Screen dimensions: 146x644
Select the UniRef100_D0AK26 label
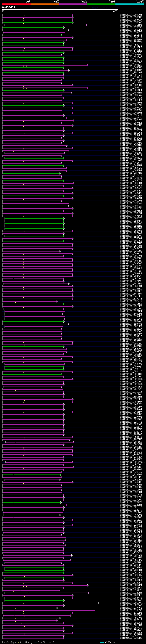coord(131,254)
